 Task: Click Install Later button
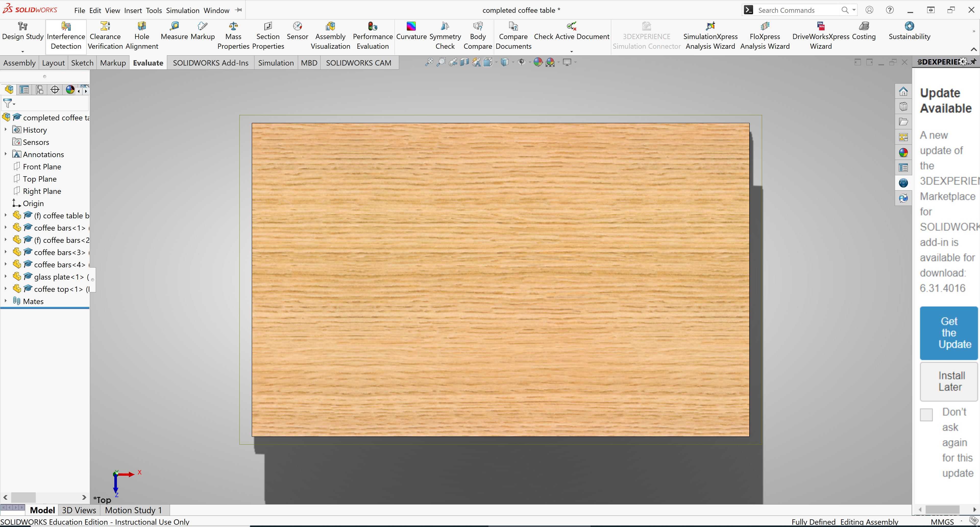949,381
